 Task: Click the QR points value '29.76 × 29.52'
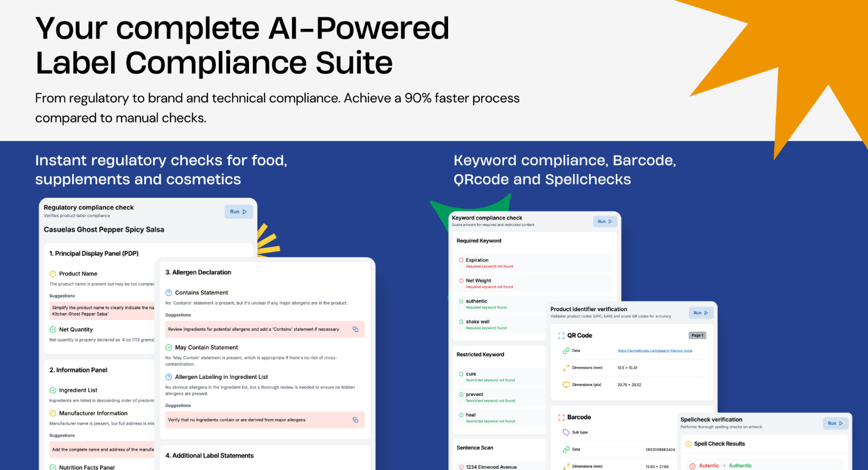629,385
